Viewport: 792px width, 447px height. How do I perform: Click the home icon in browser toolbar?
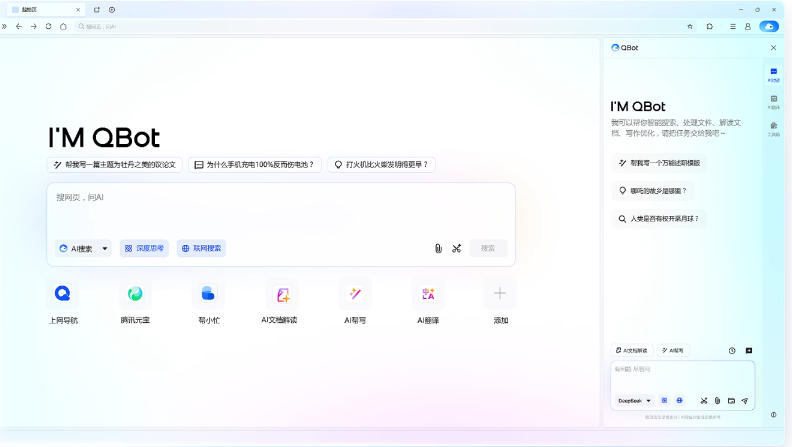pos(63,26)
